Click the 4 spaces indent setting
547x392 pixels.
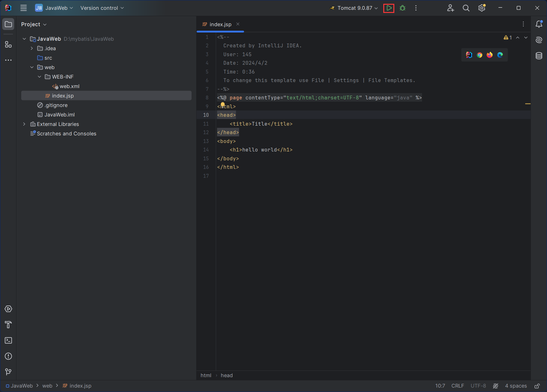(516, 386)
